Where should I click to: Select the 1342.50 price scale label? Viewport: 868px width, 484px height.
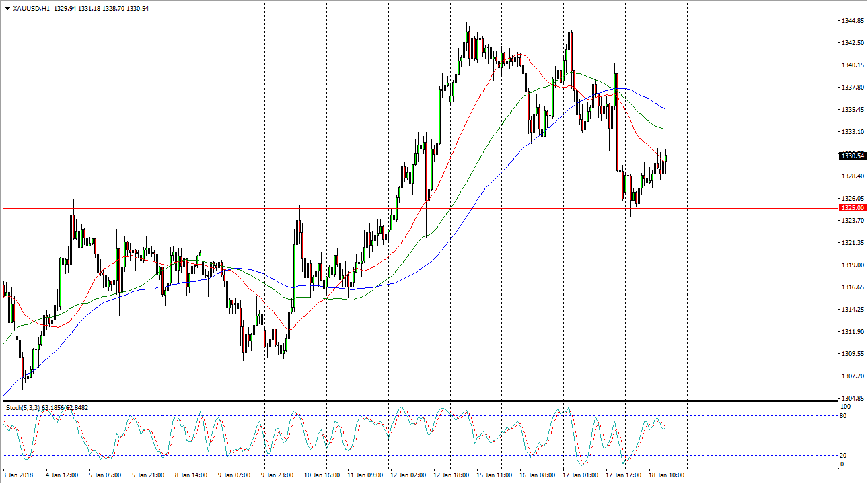coord(852,43)
